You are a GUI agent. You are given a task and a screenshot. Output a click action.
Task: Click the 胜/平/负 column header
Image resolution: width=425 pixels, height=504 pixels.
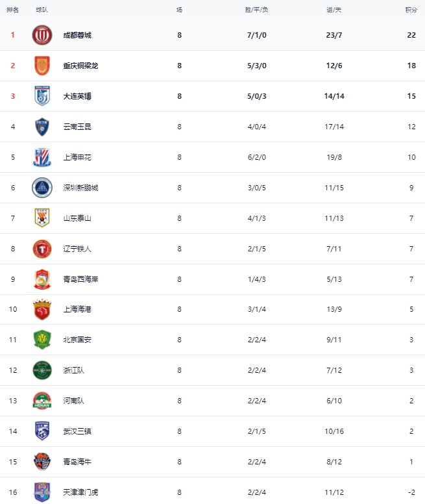click(x=257, y=10)
